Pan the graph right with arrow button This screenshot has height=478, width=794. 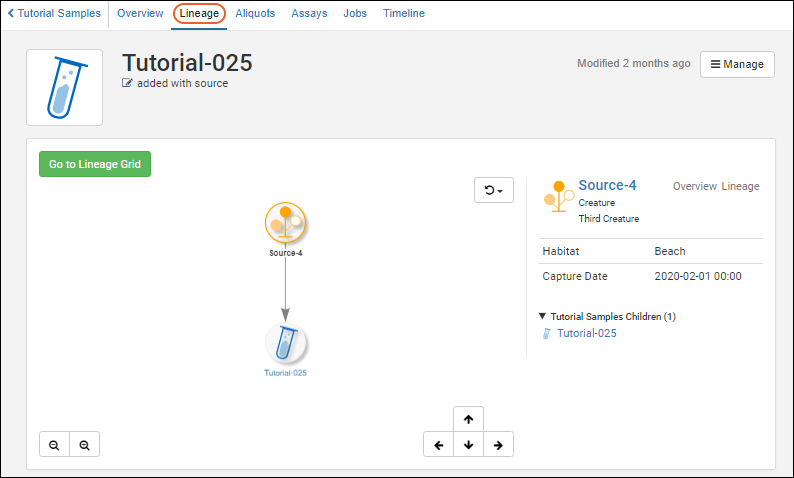(498, 445)
